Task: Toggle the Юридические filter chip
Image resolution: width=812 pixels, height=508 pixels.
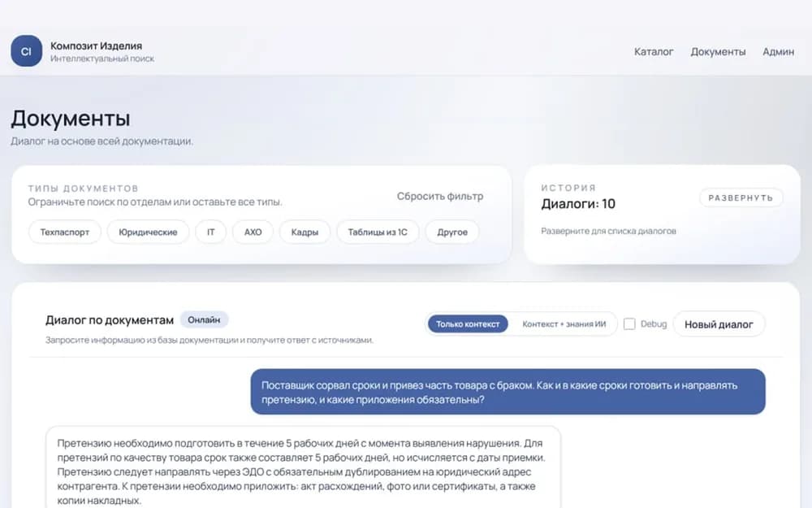Action: [148, 232]
